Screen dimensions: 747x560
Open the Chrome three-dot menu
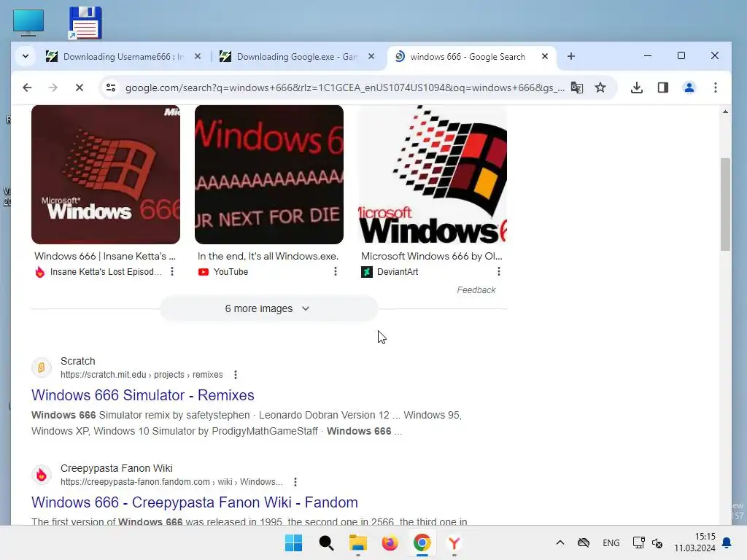[x=715, y=87]
